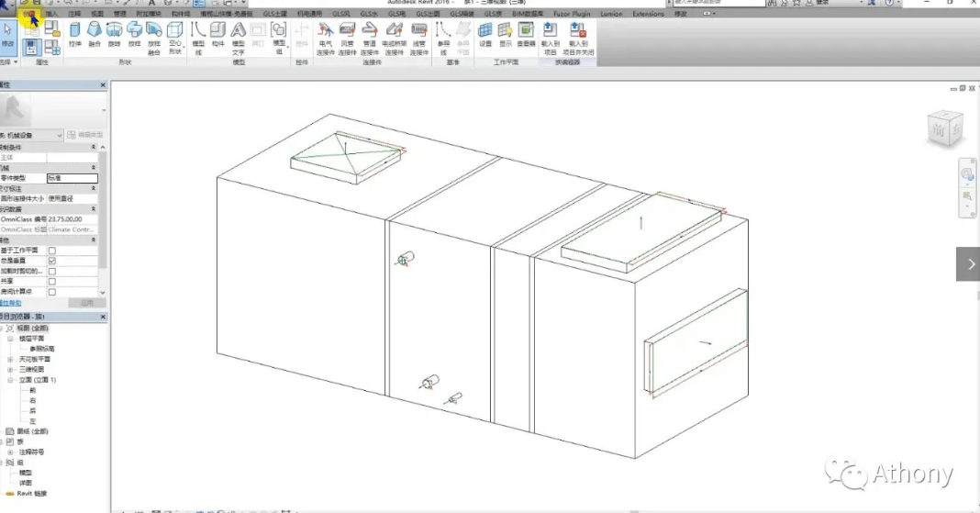The width and height of the screenshot is (980, 513).
Task: Expand the Annotation Symbols (注释符号) tree node
Action: (x=10, y=452)
